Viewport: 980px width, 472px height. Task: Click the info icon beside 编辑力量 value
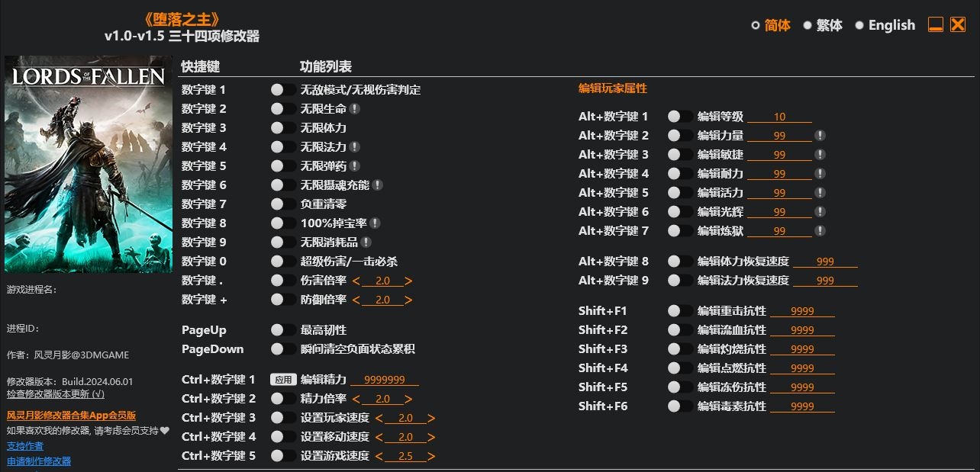[820, 136]
